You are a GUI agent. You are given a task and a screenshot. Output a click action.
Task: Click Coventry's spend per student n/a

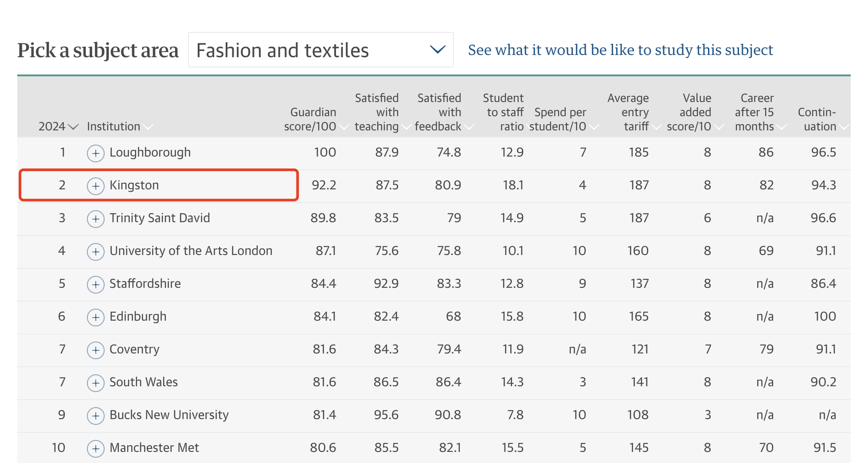point(577,349)
